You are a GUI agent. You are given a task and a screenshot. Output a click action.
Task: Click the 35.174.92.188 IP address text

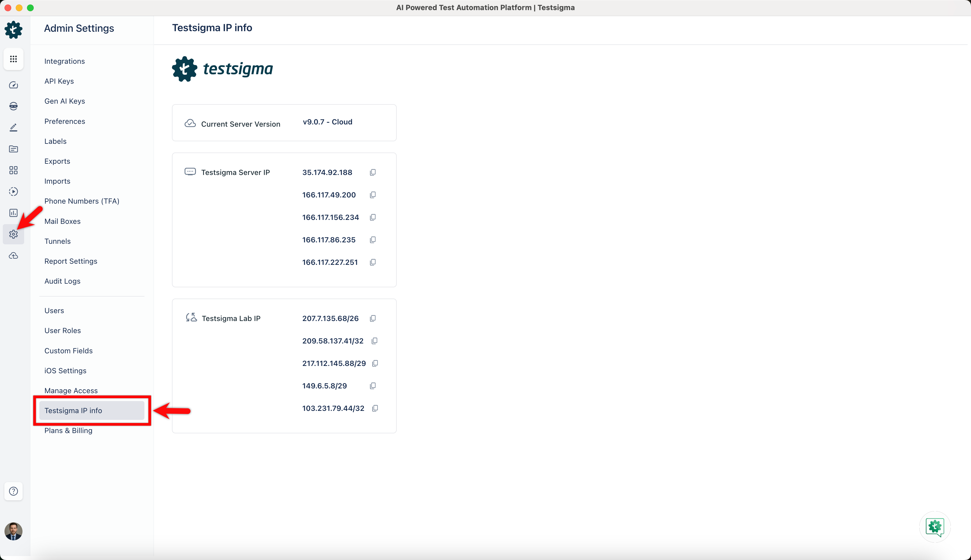(327, 172)
